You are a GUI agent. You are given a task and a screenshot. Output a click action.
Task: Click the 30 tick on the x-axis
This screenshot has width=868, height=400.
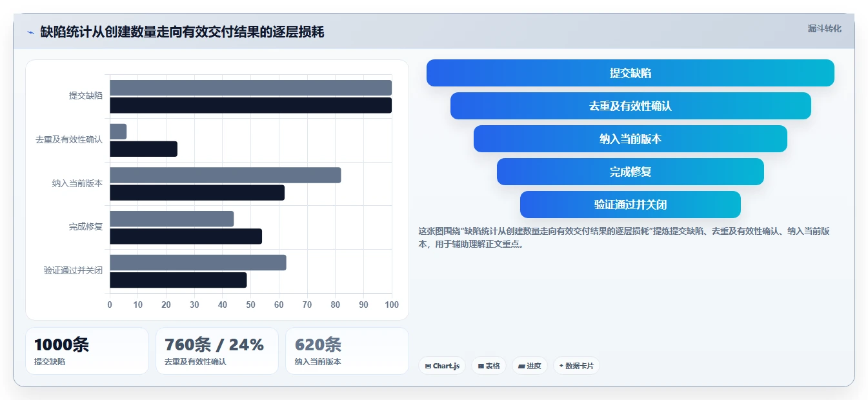tap(194, 305)
